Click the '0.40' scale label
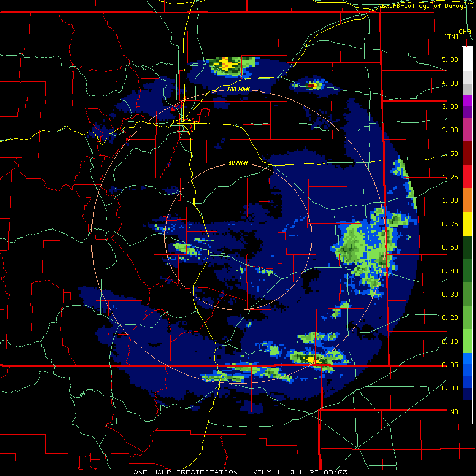The image size is (476, 476). click(450, 271)
